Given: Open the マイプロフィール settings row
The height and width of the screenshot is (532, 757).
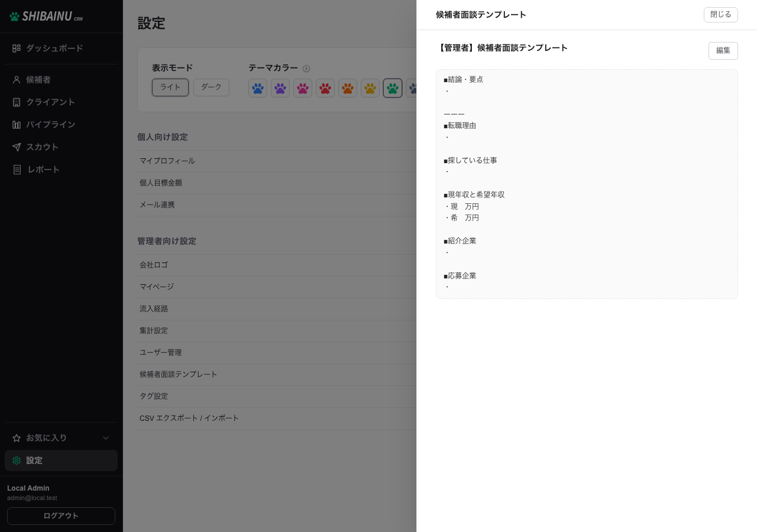Looking at the screenshot, I should point(277,161).
